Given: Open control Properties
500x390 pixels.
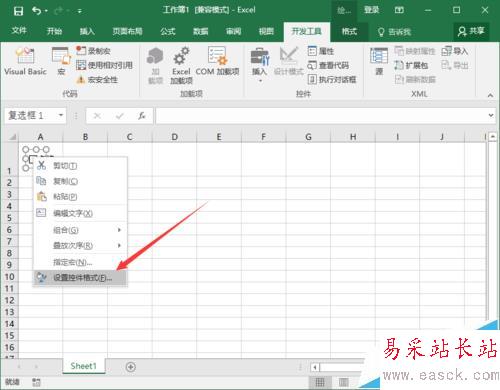Looking at the screenshot, I should [321, 51].
